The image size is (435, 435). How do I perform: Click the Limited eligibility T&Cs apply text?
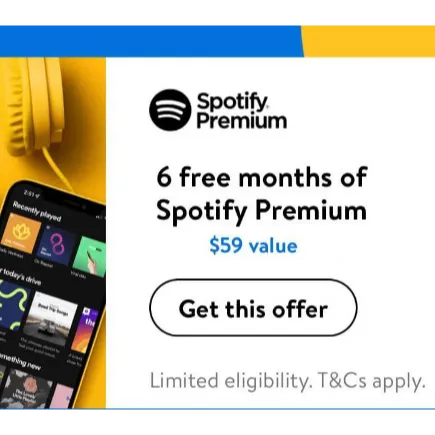(x=288, y=381)
